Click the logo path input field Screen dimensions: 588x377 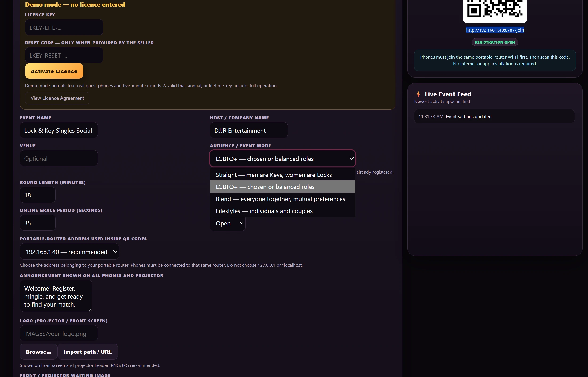point(59,333)
